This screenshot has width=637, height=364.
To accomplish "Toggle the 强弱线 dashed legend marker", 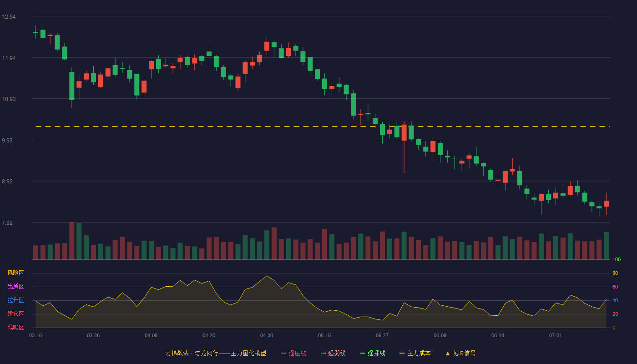I will coord(323,353).
